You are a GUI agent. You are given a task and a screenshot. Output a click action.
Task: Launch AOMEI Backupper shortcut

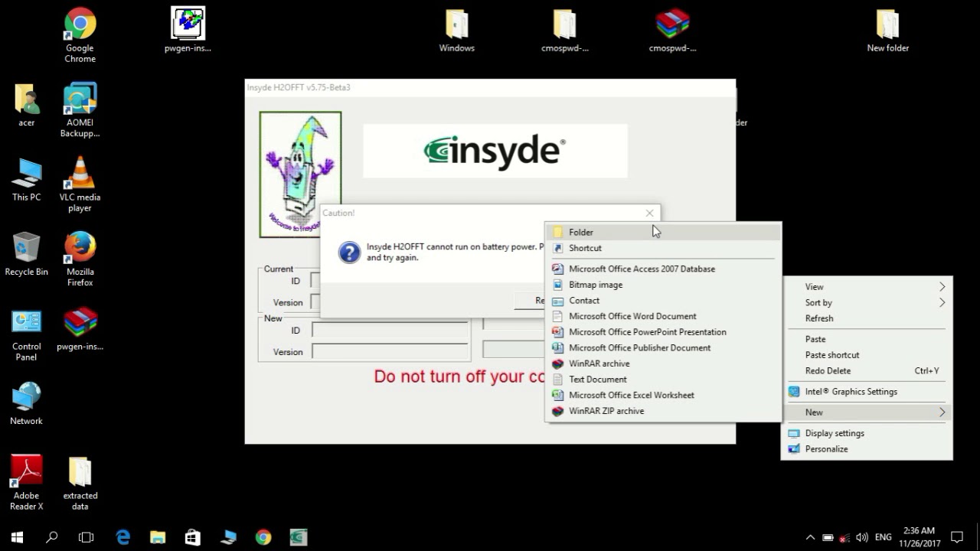(80, 109)
